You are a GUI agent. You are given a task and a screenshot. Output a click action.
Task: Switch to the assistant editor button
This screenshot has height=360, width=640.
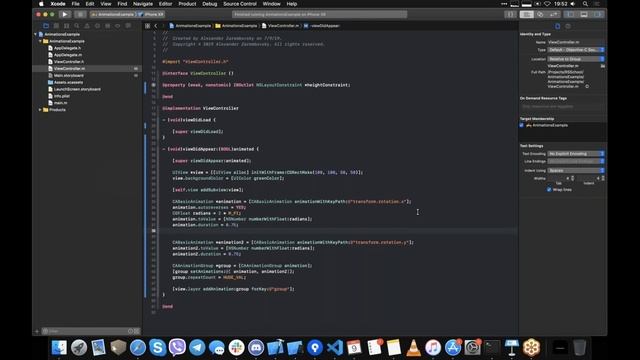[x=540, y=14]
